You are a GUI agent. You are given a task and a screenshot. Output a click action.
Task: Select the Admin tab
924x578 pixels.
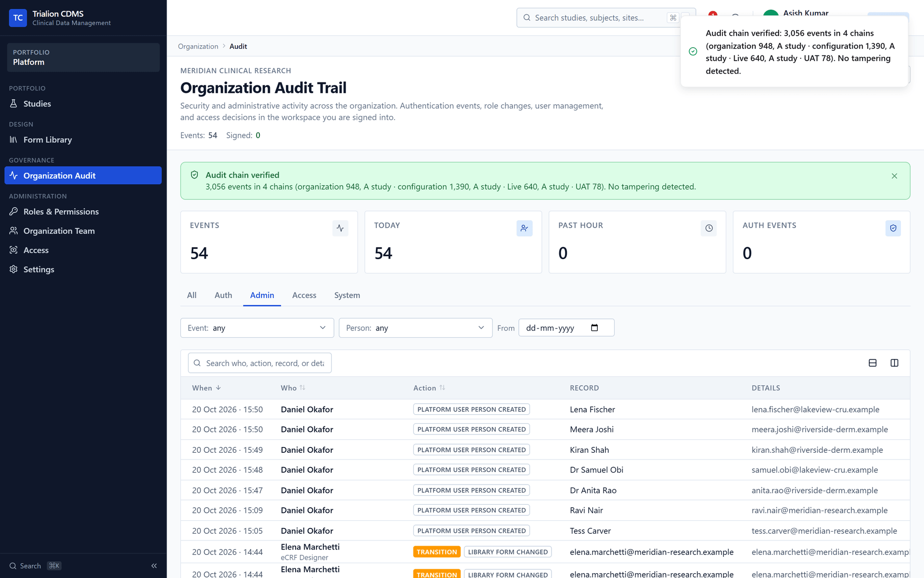point(262,295)
